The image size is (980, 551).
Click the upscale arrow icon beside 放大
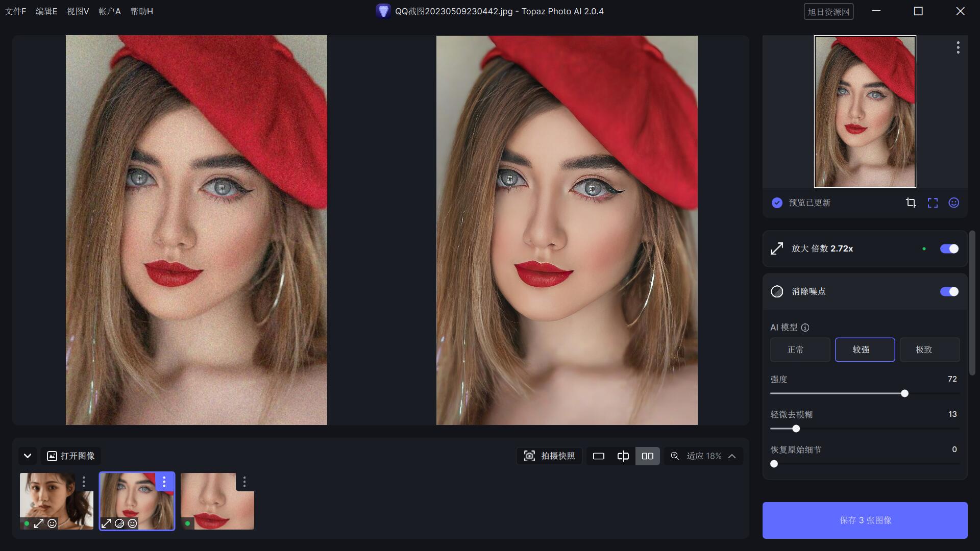[777, 248]
